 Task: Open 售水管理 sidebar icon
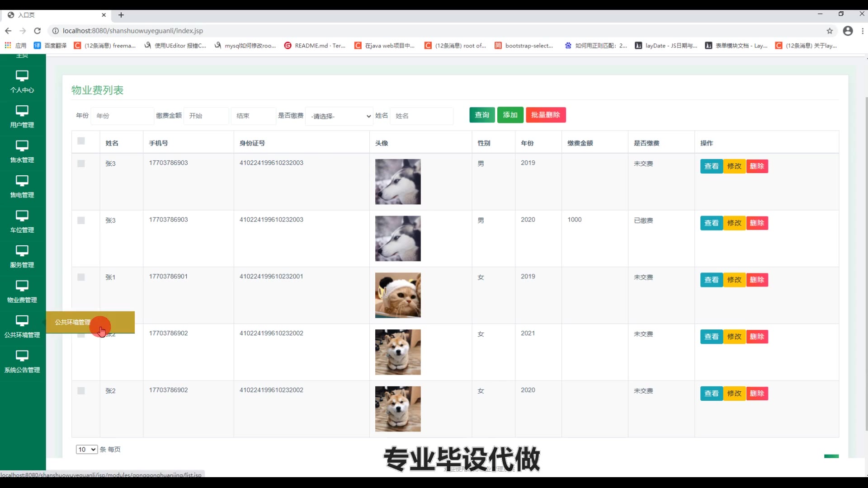[x=22, y=146]
